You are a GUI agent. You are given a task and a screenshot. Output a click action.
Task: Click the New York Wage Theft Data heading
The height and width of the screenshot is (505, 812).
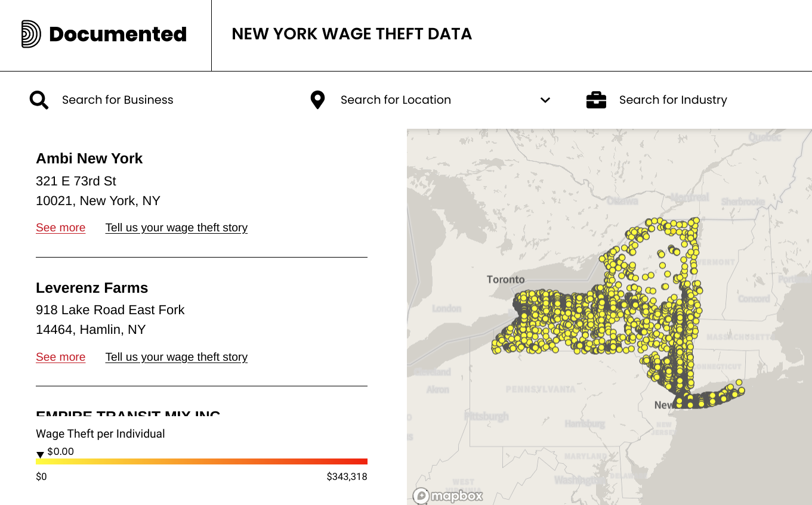[x=351, y=34]
